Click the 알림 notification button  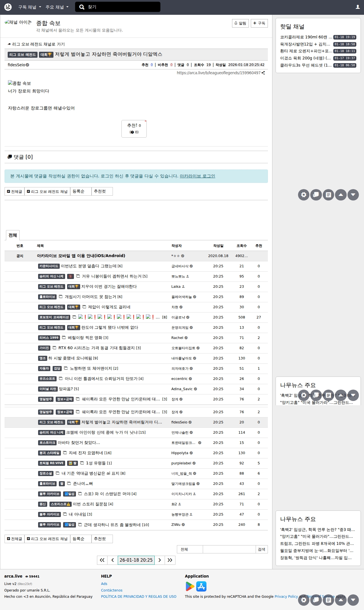[x=241, y=23]
